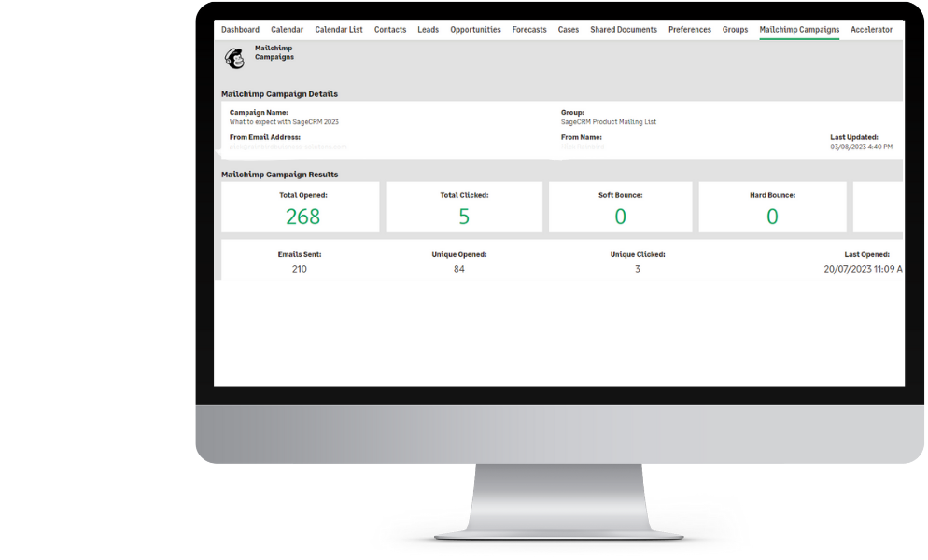This screenshot has height=560, width=928.
Task: Switch to the Forecasts tab
Action: (x=529, y=30)
